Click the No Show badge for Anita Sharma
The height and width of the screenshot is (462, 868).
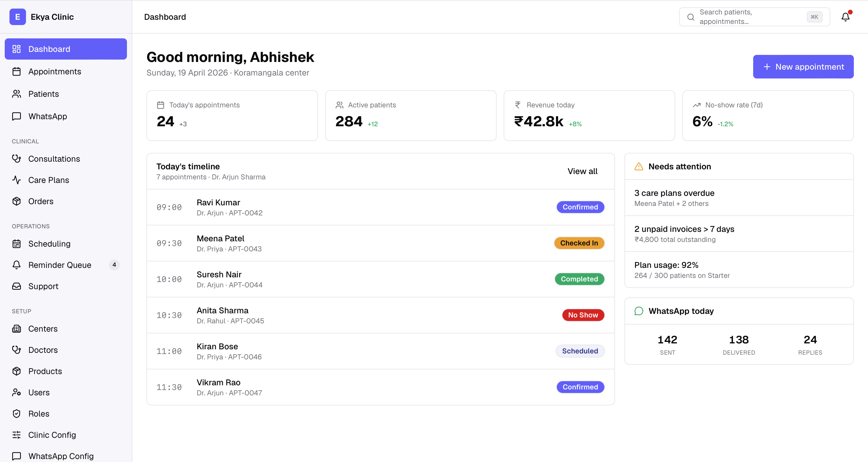583,315
